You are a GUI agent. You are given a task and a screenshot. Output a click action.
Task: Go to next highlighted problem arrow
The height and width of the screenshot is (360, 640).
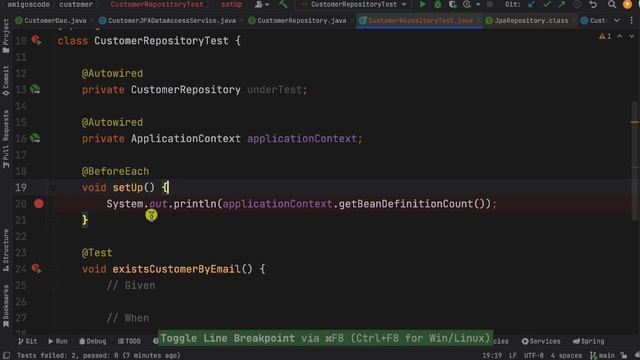pyautogui.click(x=631, y=36)
